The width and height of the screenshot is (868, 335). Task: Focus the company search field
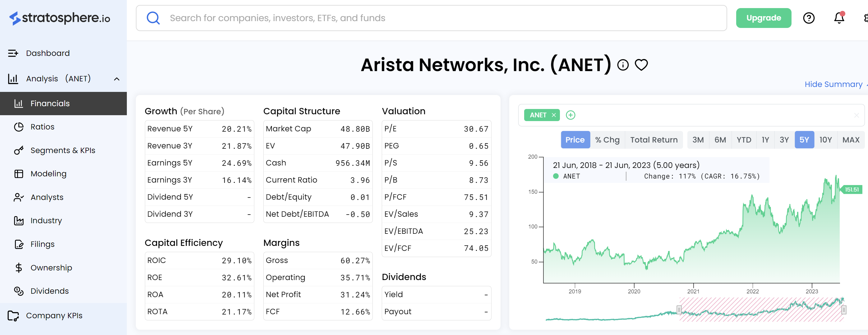tap(431, 18)
